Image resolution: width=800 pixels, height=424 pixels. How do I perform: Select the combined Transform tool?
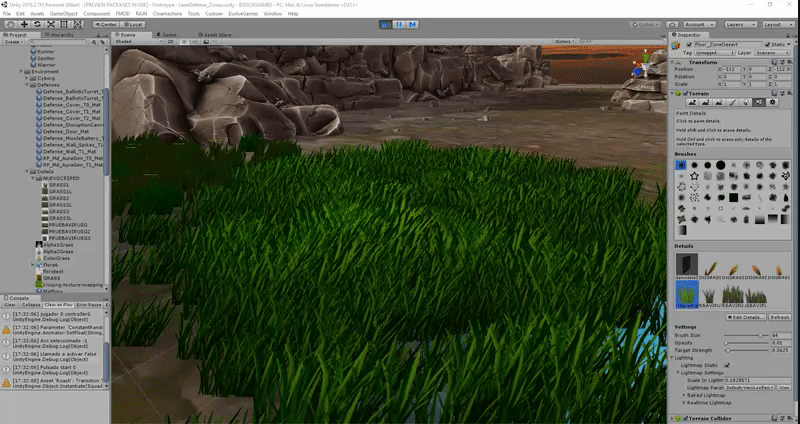(x=78, y=24)
